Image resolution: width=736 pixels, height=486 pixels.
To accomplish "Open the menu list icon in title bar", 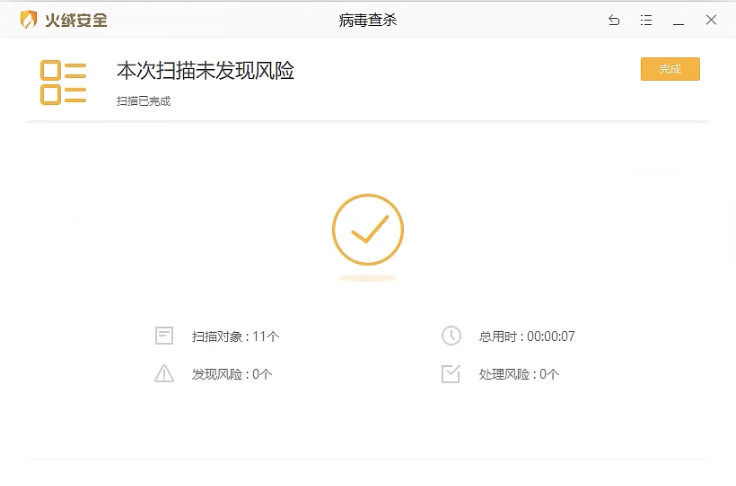I will point(646,20).
